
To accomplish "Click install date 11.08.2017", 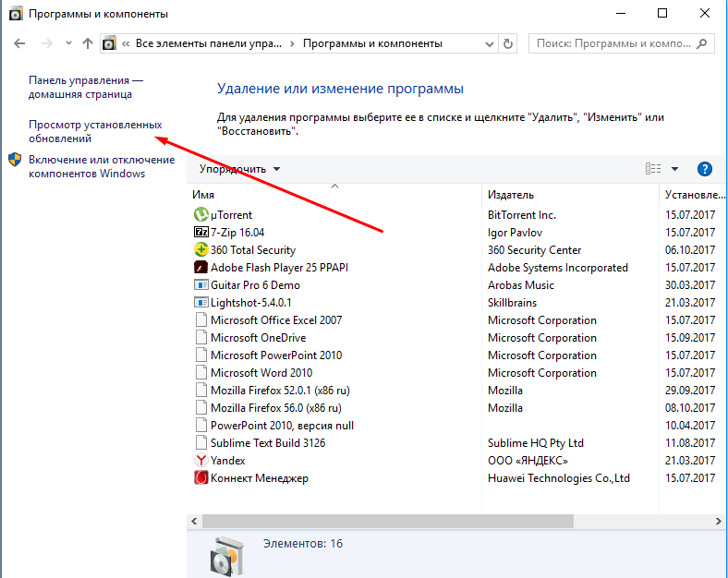I will [x=690, y=443].
